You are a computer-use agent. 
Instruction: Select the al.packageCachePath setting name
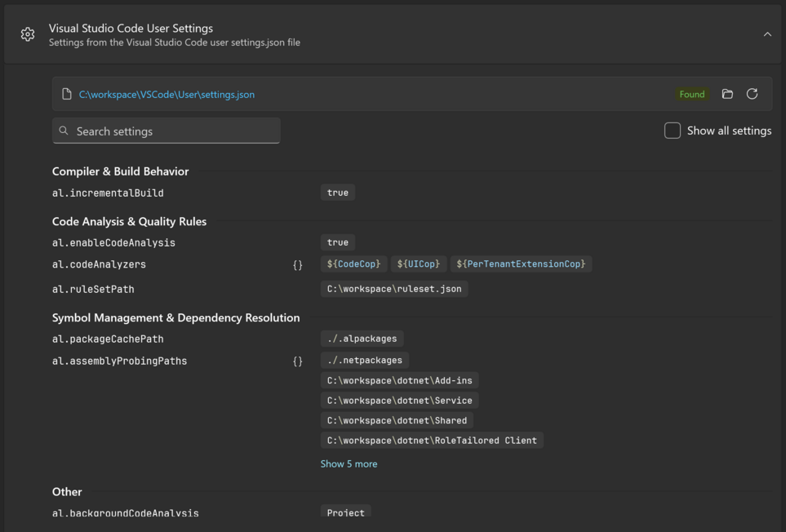click(x=108, y=339)
